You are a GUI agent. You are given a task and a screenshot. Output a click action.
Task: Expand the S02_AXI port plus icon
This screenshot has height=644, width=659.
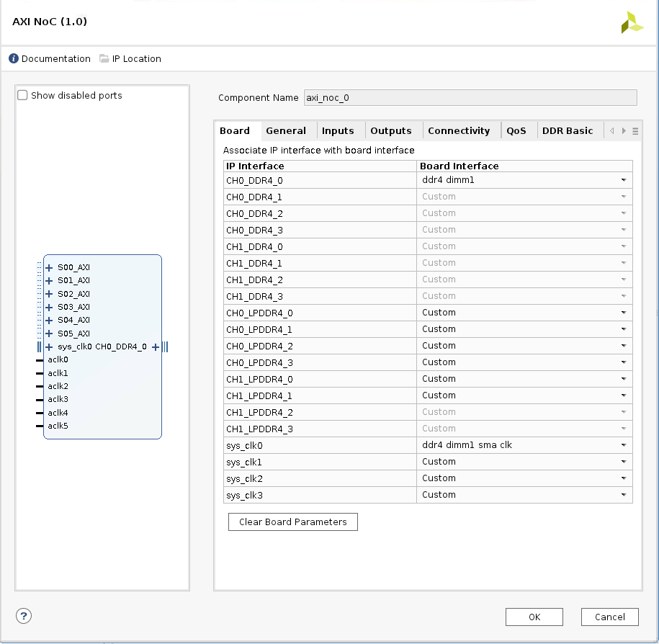[49, 294]
